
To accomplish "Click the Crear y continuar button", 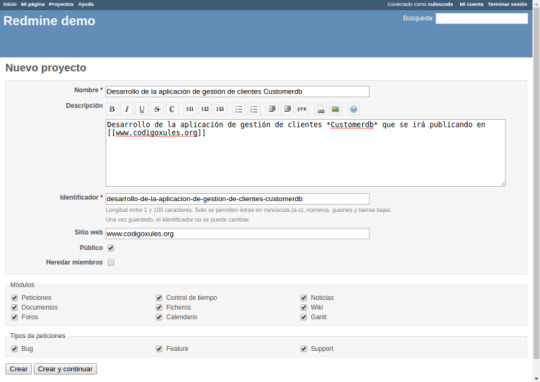I will pyautogui.click(x=65, y=369).
